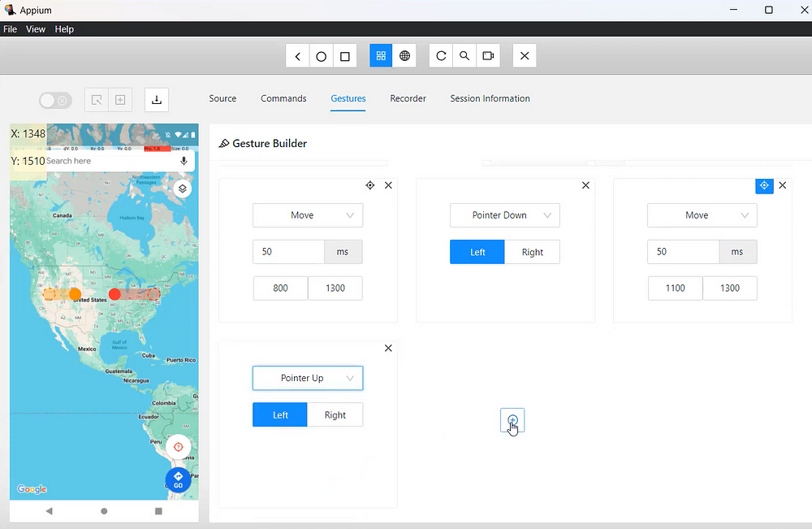Select Left button for Pointer Down
The width and height of the screenshot is (812, 529).
tap(477, 252)
